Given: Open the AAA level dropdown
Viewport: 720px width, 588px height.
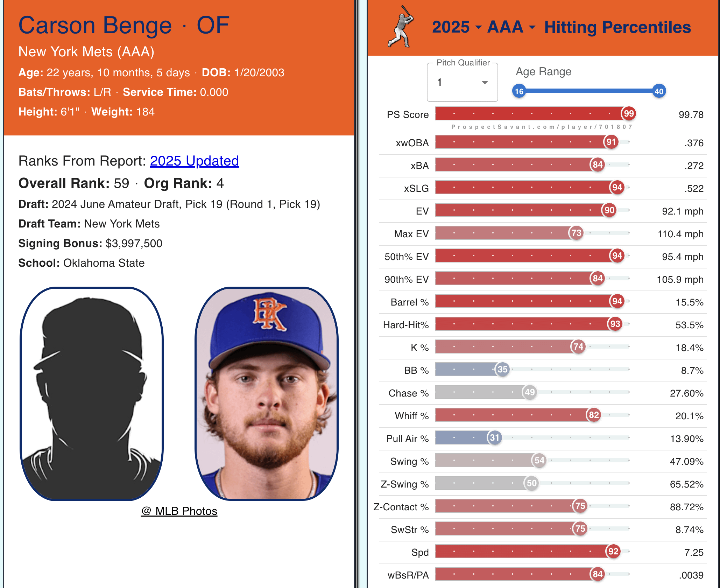Looking at the screenshot, I should 511,27.
